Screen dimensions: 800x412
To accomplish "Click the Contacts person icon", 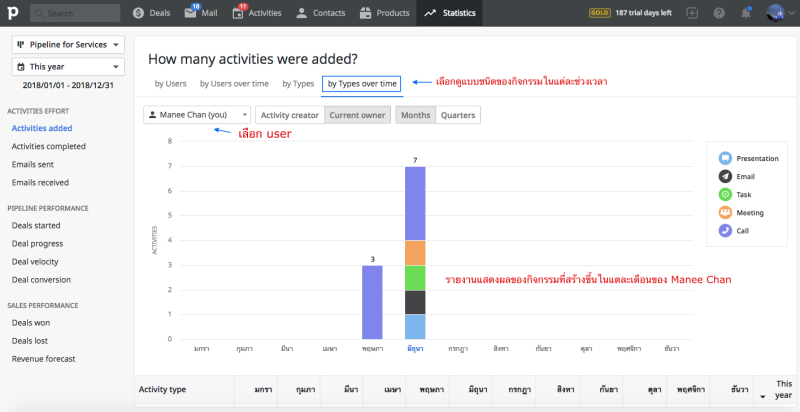I will [x=302, y=13].
